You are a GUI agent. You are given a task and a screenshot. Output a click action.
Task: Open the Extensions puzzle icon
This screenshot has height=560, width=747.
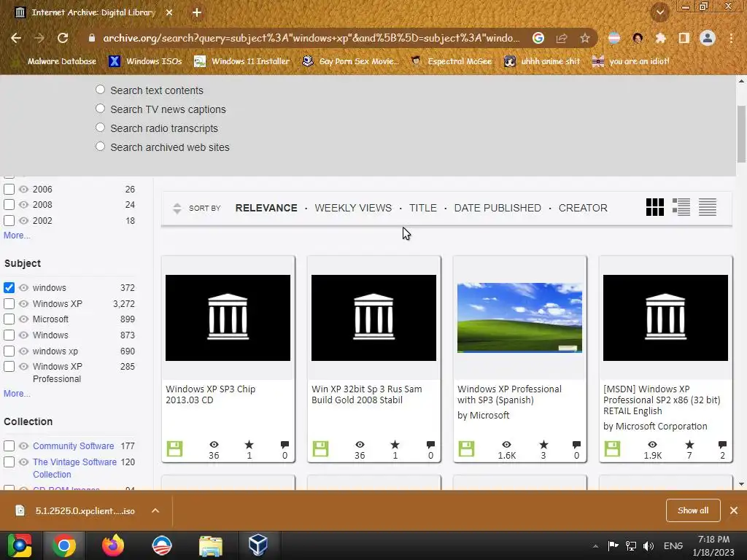click(660, 38)
